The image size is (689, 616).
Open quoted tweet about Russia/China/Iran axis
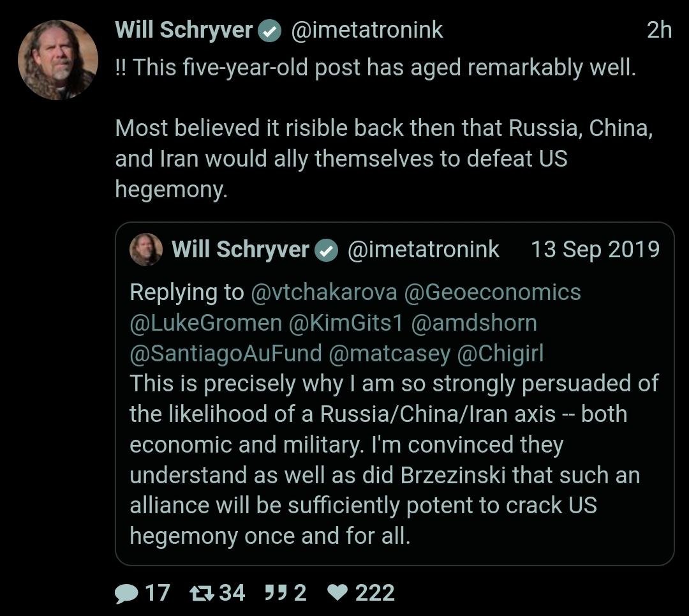[394, 460]
